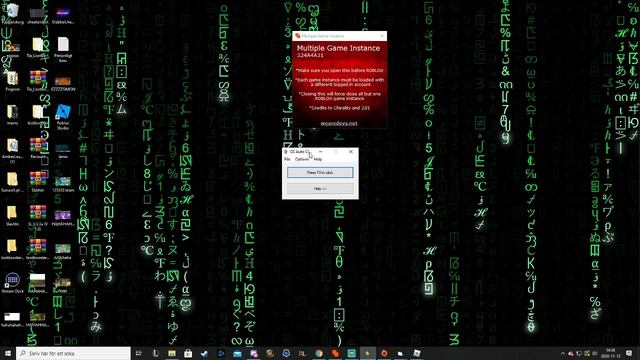Open the Stream Deck desktop shortcut

[x=12, y=283]
